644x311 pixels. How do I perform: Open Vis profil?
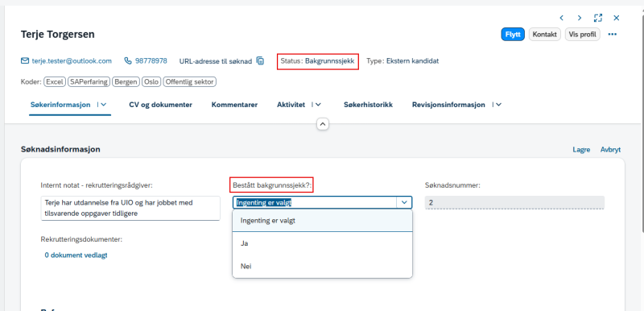(582, 35)
